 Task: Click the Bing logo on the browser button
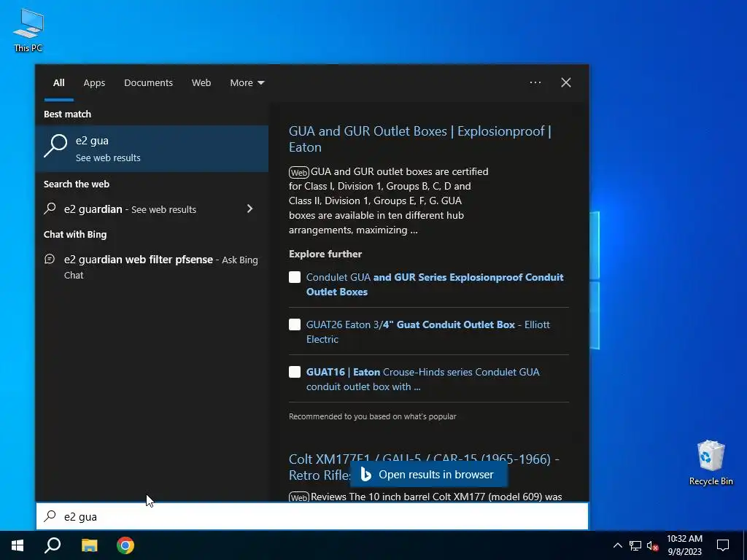365,474
